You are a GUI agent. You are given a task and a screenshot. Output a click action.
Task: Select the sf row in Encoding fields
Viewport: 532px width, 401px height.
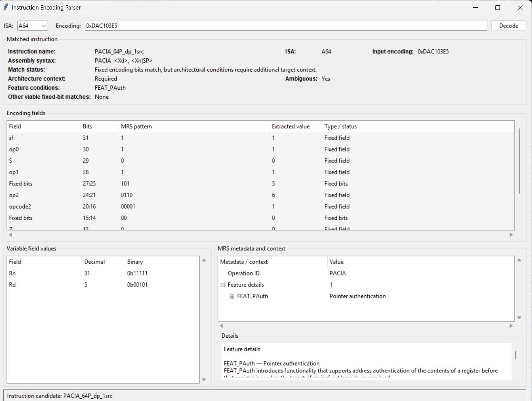point(261,138)
